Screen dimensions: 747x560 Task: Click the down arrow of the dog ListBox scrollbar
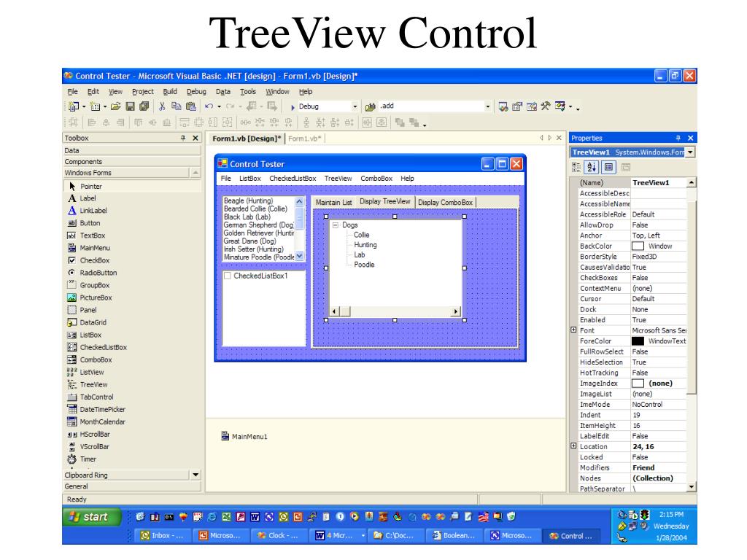tap(299, 256)
